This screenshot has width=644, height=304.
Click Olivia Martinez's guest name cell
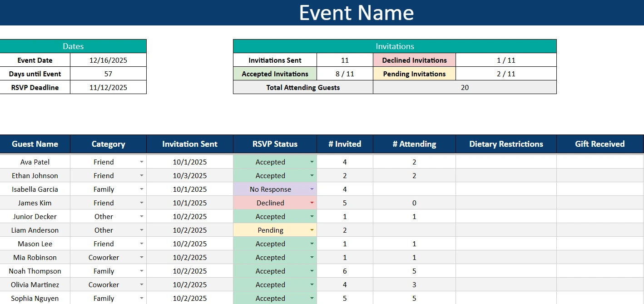(x=35, y=285)
